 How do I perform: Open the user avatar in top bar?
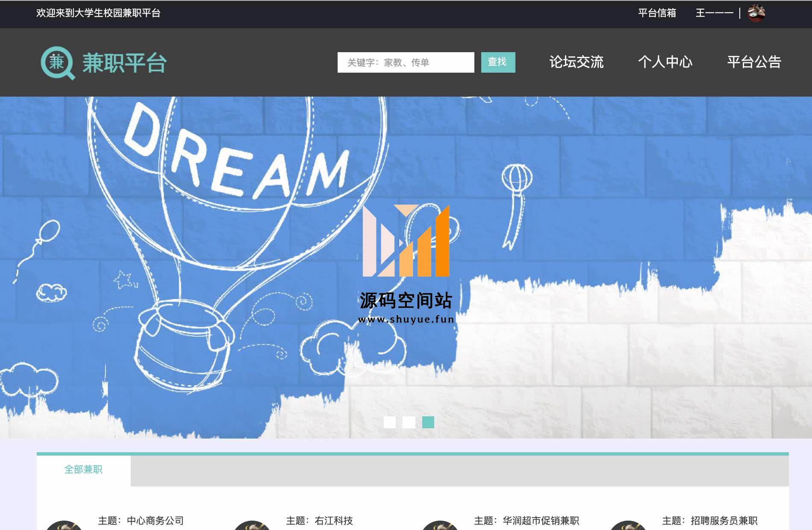point(756,13)
